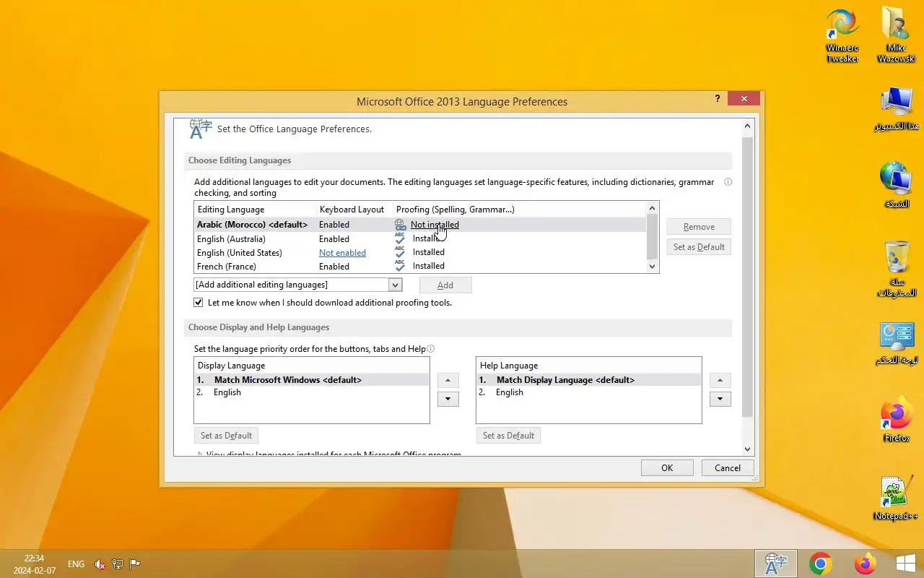Open Chrome from the taskbar
The height and width of the screenshot is (578, 924).
click(820, 564)
